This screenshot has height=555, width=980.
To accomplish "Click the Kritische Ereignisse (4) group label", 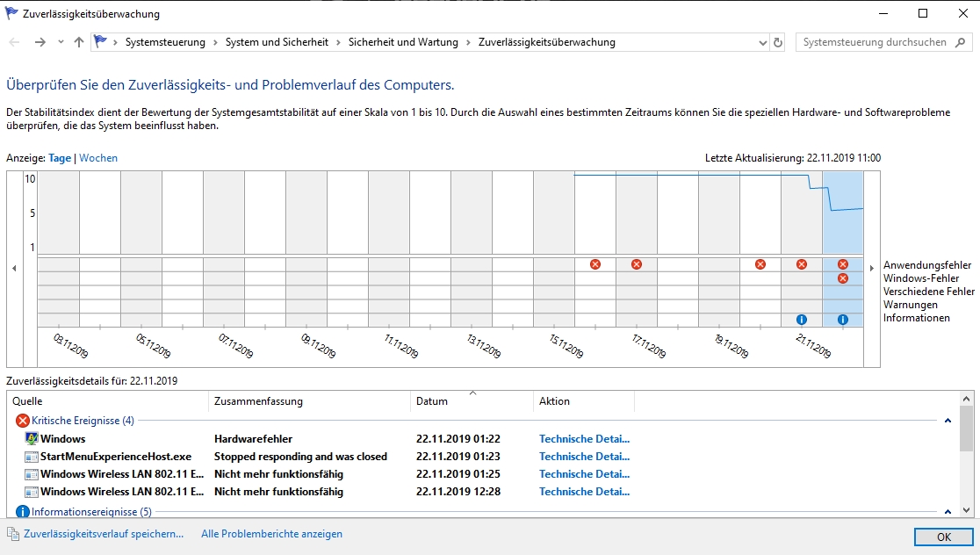I will click(x=83, y=421).
